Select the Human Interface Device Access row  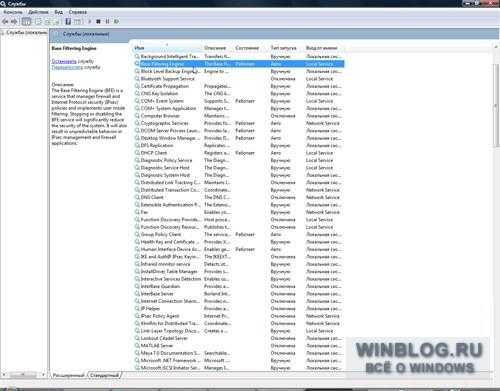239,249
